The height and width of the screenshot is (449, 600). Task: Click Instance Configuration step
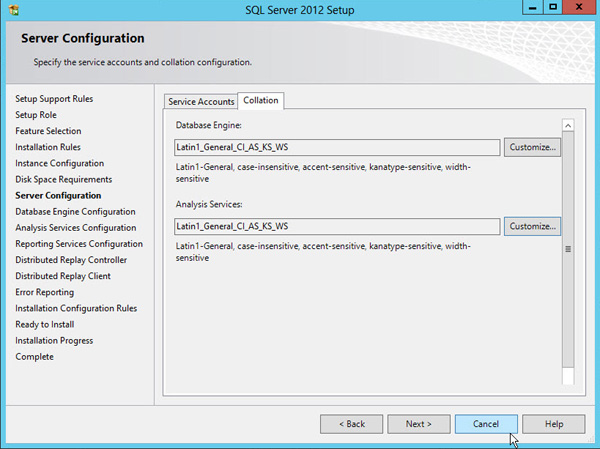pos(59,163)
